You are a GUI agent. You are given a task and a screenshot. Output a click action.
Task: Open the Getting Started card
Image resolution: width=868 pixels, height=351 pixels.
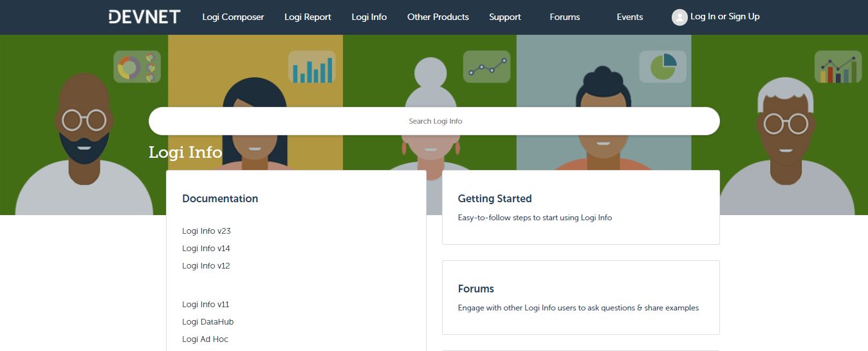click(x=581, y=207)
